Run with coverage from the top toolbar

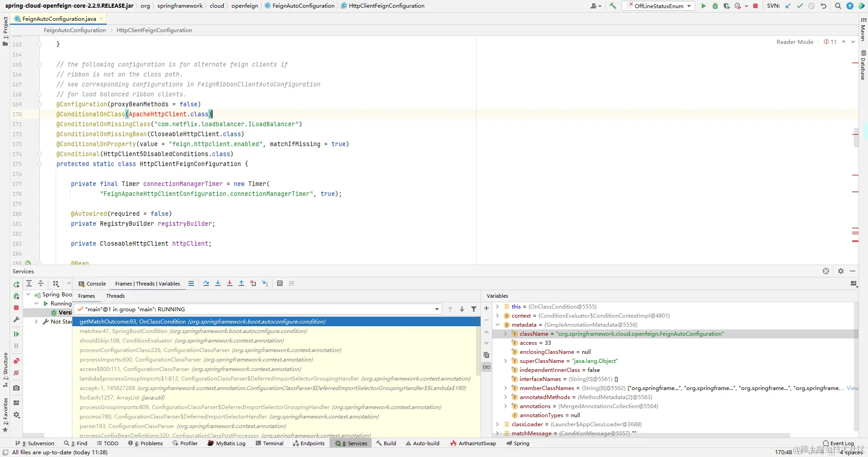click(726, 6)
